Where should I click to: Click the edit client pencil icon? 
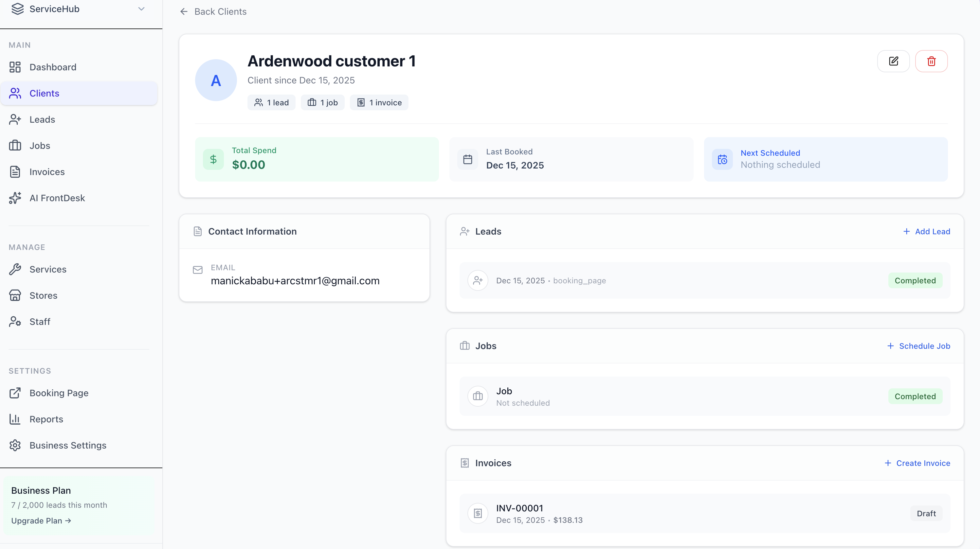point(893,61)
